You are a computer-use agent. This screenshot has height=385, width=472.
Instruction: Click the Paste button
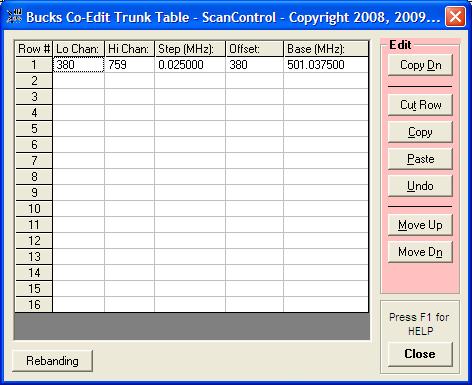tap(420, 159)
